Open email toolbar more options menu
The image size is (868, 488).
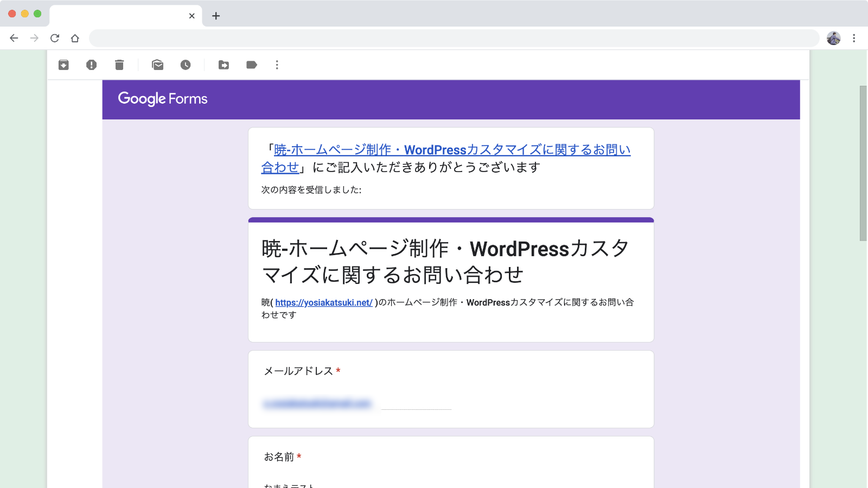(277, 65)
